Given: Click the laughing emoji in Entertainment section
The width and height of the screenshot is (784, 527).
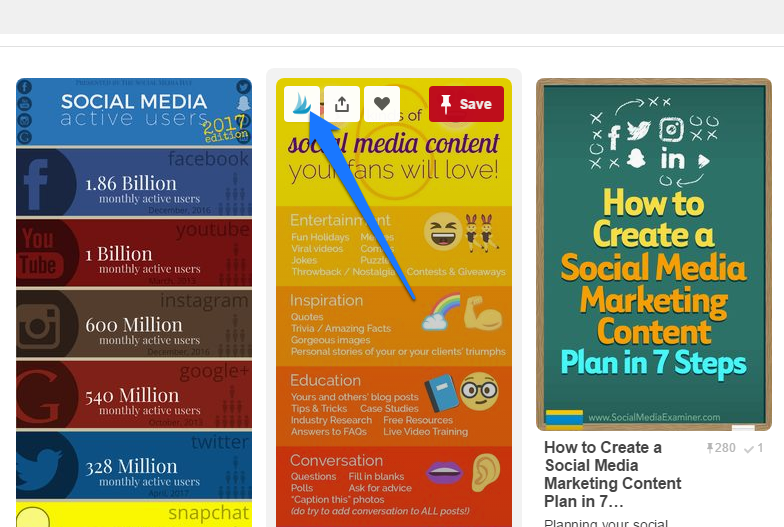Looking at the screenshot, I should click(443, 232).
